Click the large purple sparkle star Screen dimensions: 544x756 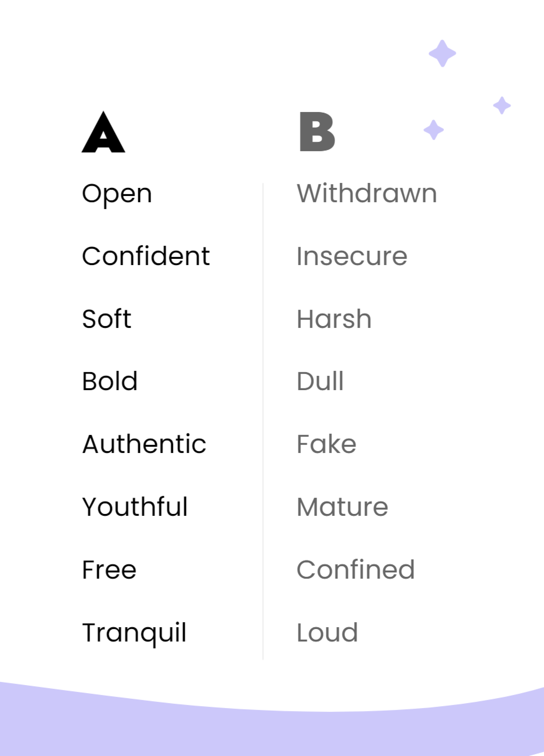(x=442, y=53)
